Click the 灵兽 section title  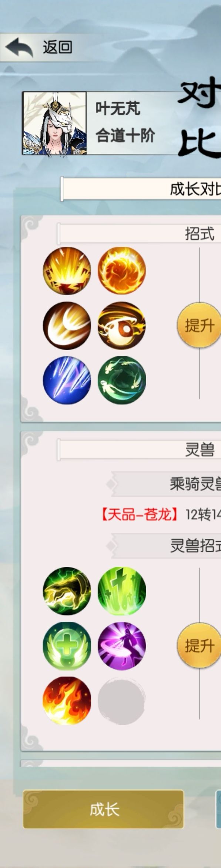coord(200,450)
